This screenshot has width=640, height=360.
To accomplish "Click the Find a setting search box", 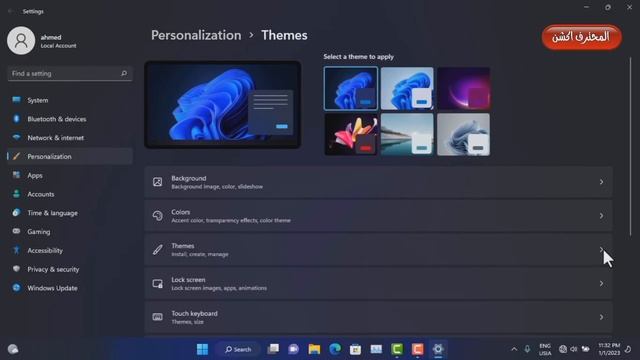I will pyautogui.click(x=69, y=73).
